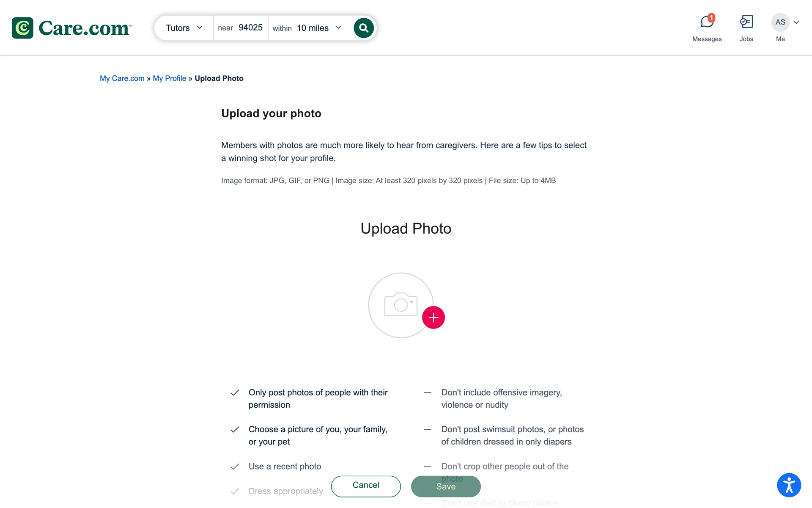Click the Care.com logo icon

pyautogui.click(x=22, y=28)
